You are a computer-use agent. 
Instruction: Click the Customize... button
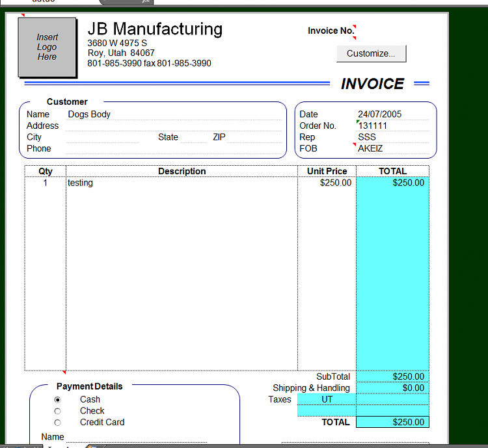(x=372, y=53)
